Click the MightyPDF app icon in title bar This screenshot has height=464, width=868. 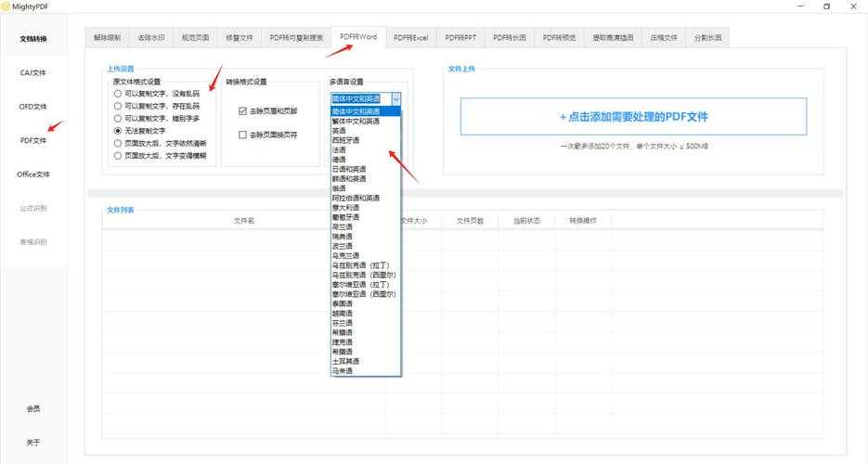click(x=6, y=6)
